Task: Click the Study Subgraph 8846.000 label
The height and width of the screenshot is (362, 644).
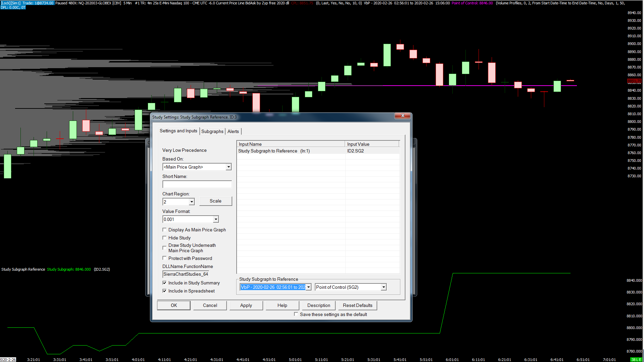Action: [x=69, y=269]
